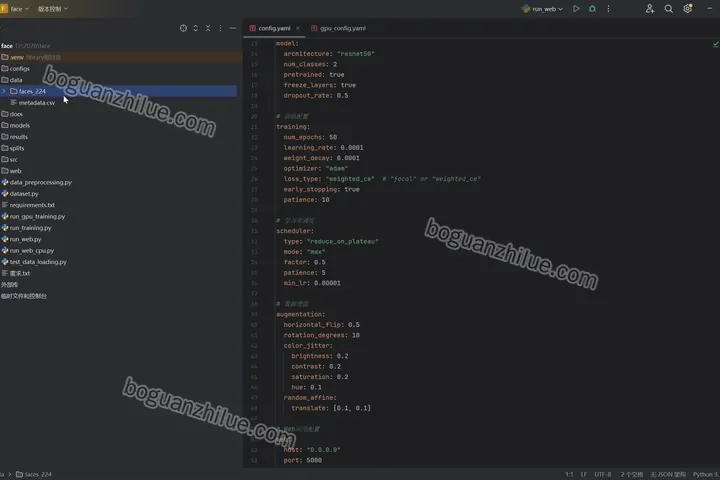Select opened file with the crosshair icon
The height and width of the screenshot is (480, 720).
click(183, 28)
